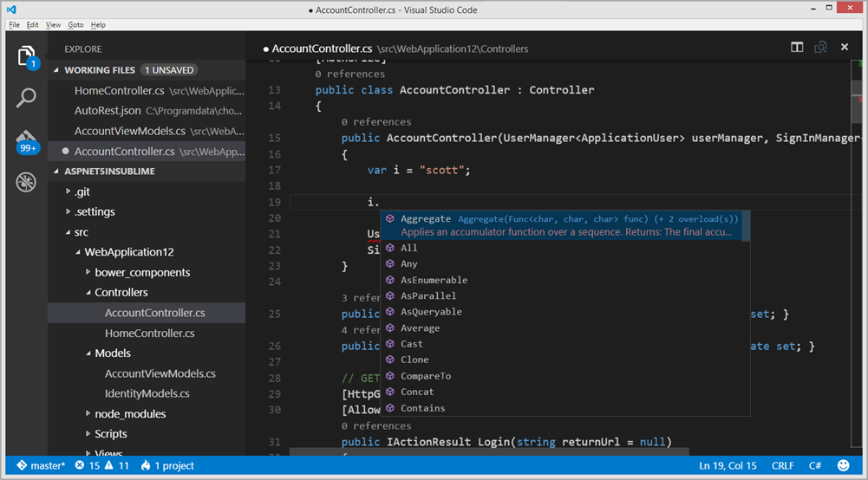Viewport: 868px width, 480px height.
Task: Click line 19 in the code editor
Action: tap(571, 202)
